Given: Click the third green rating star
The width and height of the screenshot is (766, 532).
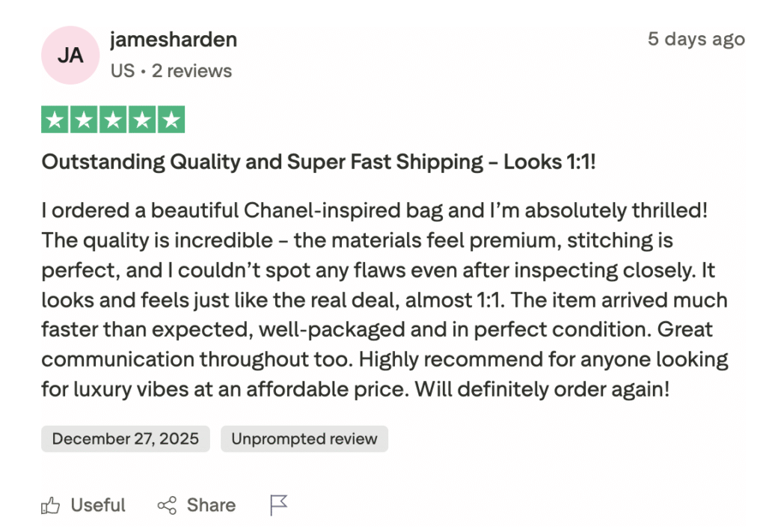Looking at the screenshot, I should [113, 120].
